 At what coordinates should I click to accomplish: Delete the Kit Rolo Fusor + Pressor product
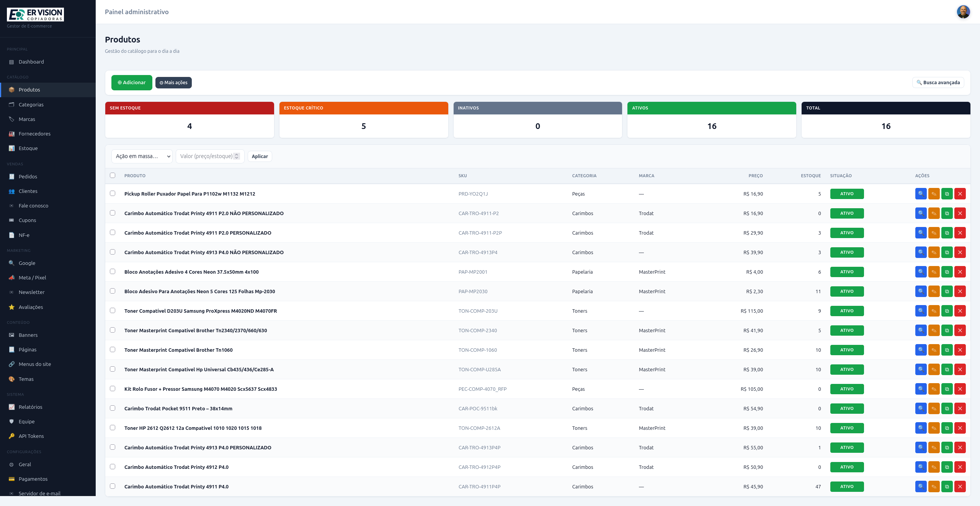pos(960,389)
